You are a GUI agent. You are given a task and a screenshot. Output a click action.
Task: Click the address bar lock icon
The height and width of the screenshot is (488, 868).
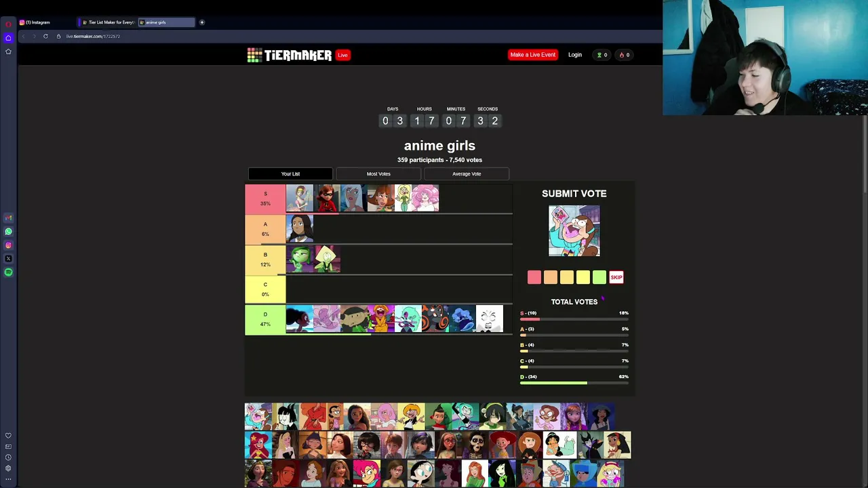click(58, 36)
